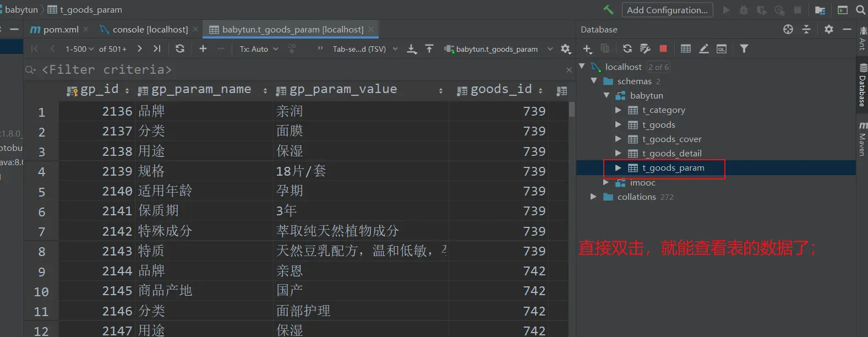
Task: Toggle sort on the goods_id column
Action: click(x=541, y=91)
